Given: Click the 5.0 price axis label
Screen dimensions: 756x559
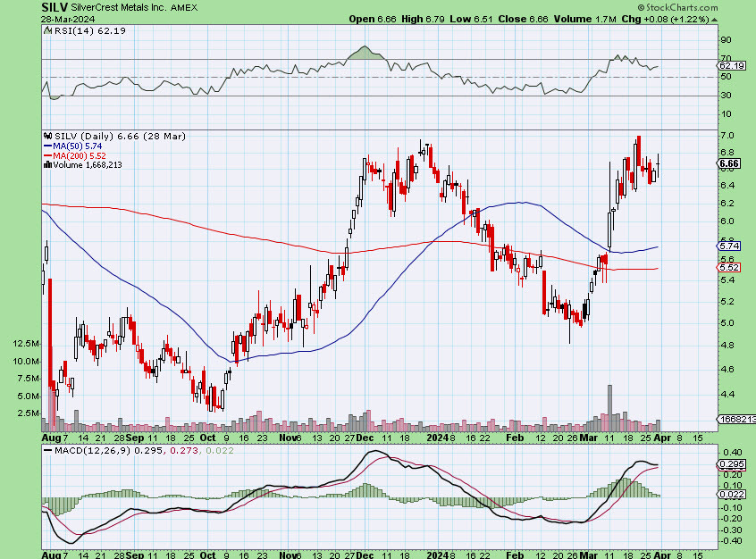Looking at the screenshot, I should tap(727, 323).
